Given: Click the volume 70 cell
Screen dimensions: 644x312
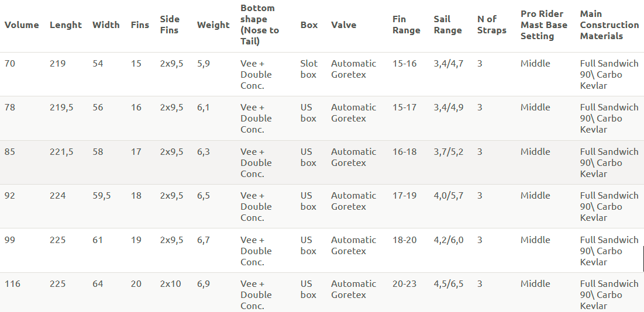Looking at the screenshot, I should pos(10,64).
